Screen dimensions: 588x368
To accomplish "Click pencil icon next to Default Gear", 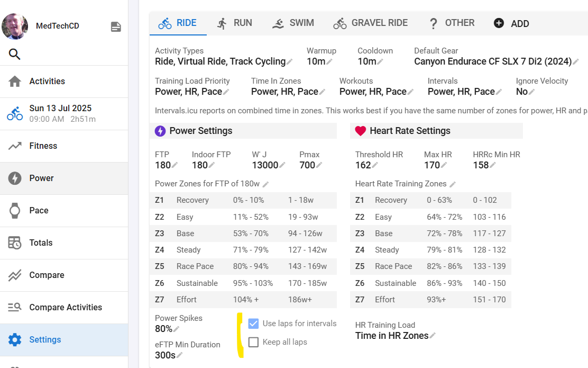I will (x=576, y=62).
